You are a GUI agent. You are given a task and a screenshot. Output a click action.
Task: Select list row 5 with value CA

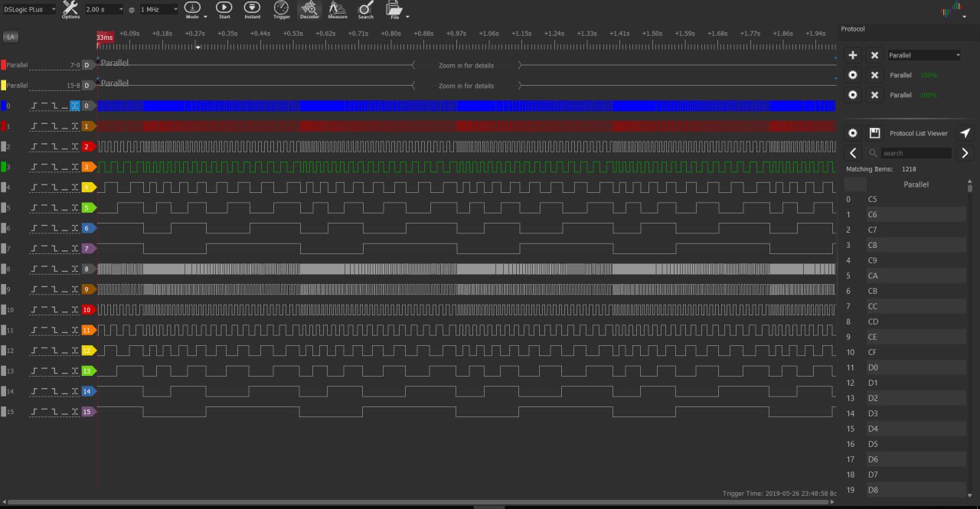coord(905,276)
